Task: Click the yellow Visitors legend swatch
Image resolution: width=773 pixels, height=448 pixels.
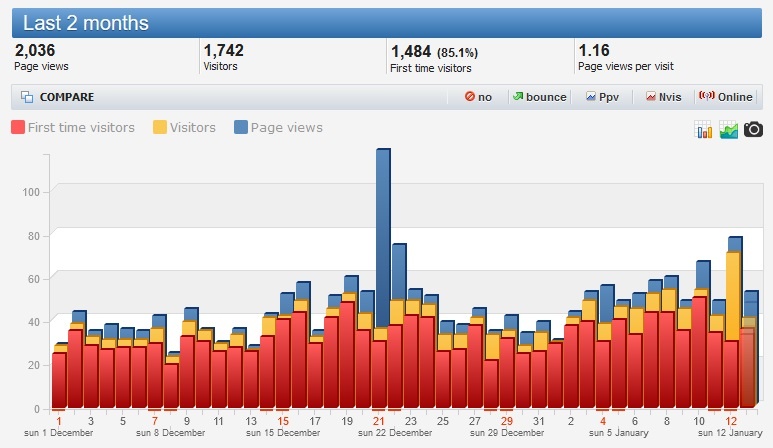Action: pos(160,127)
